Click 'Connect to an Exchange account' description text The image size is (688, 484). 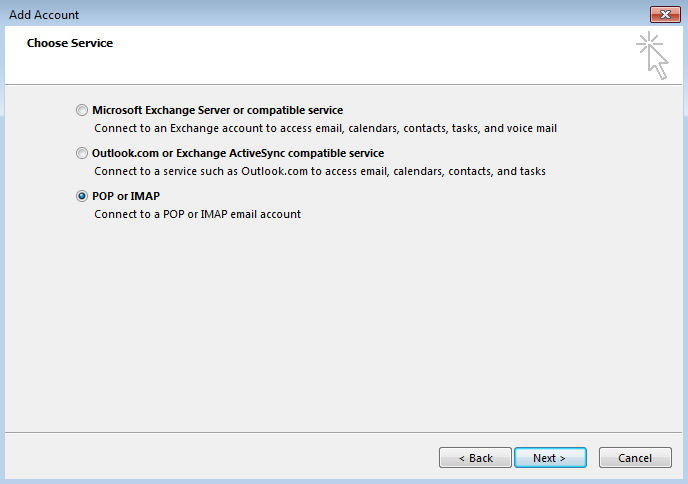pyautogui.click(x=326, y=128)
